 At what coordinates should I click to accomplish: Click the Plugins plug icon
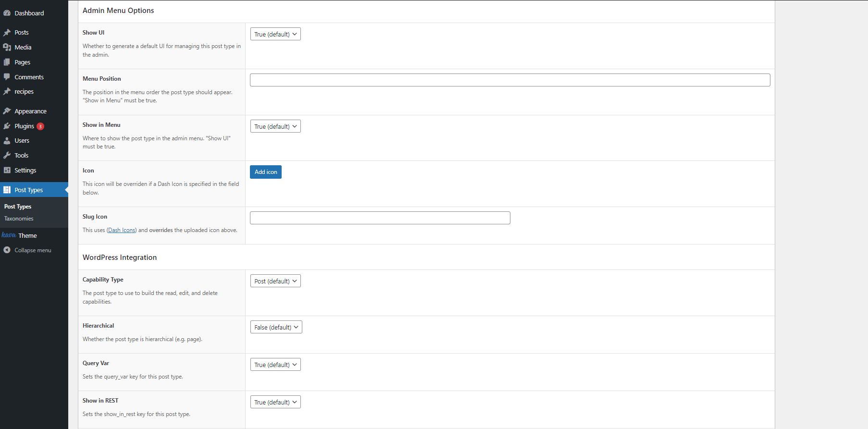point(7,126)
